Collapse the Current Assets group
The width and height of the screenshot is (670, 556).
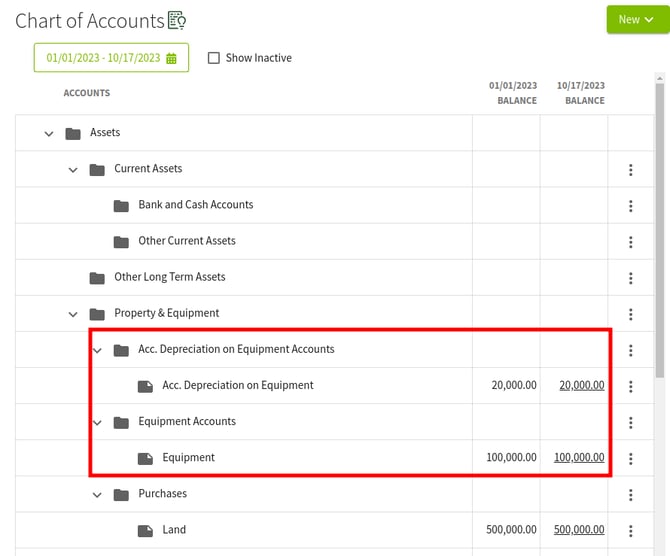[x=73, y=170]
